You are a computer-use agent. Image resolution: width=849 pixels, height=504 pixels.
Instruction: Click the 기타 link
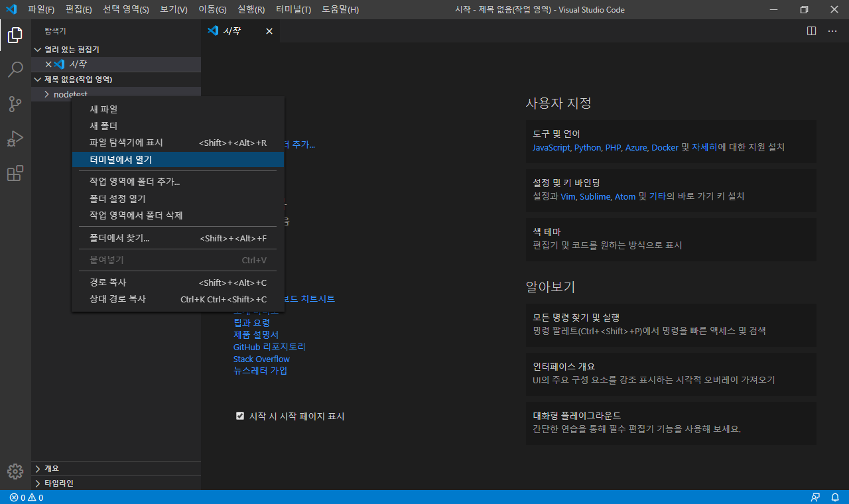(x=657, y=196)
